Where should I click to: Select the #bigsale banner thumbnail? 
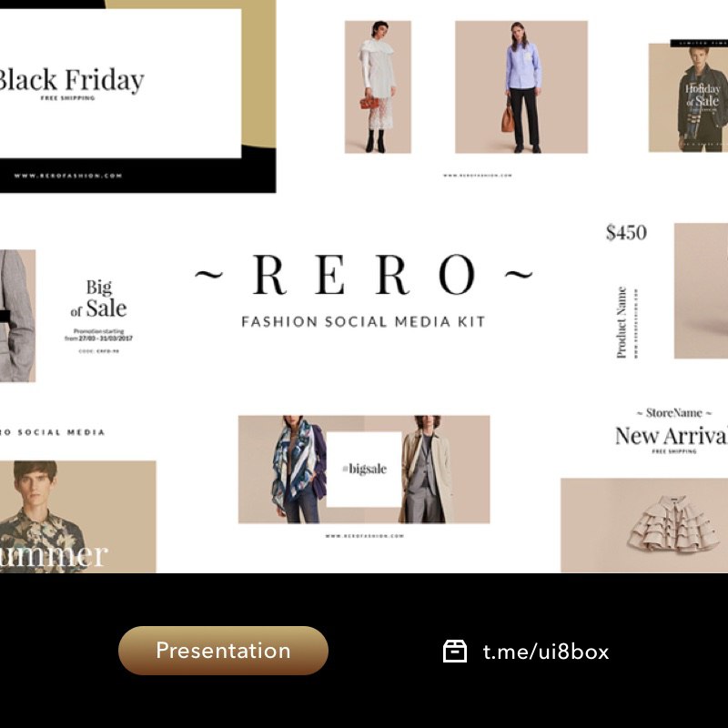(364, 470)
